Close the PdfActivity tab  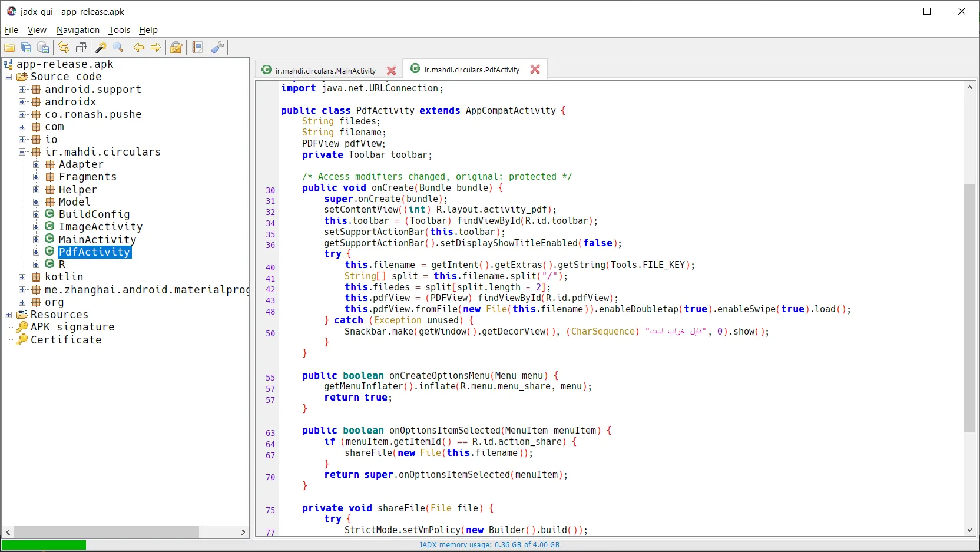point(535,70)
